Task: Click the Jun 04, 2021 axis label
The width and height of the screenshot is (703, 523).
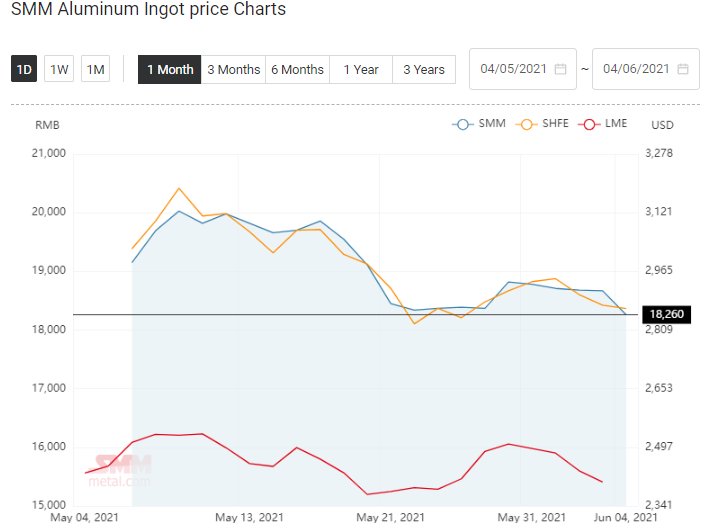Action: point(625,517)
